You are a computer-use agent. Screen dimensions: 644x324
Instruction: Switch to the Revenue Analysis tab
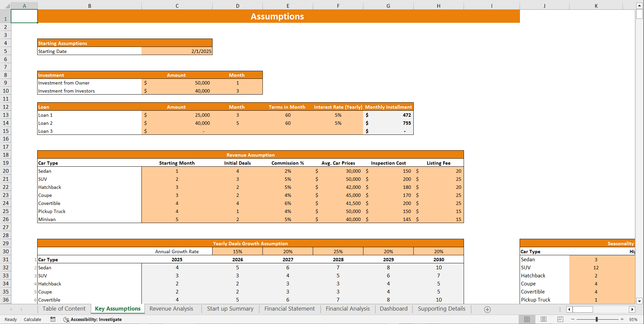(x=171, y=309)
